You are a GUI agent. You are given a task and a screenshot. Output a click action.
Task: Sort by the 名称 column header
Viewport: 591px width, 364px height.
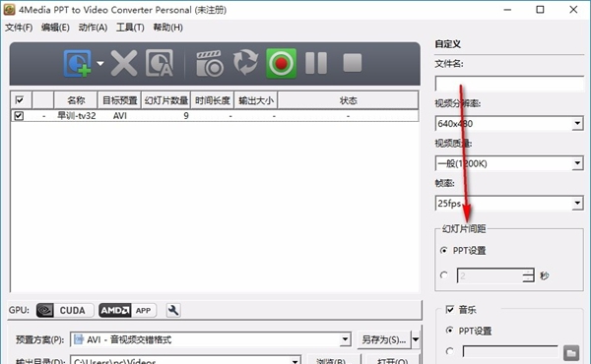pyautogui.click(x=76, y=100)
